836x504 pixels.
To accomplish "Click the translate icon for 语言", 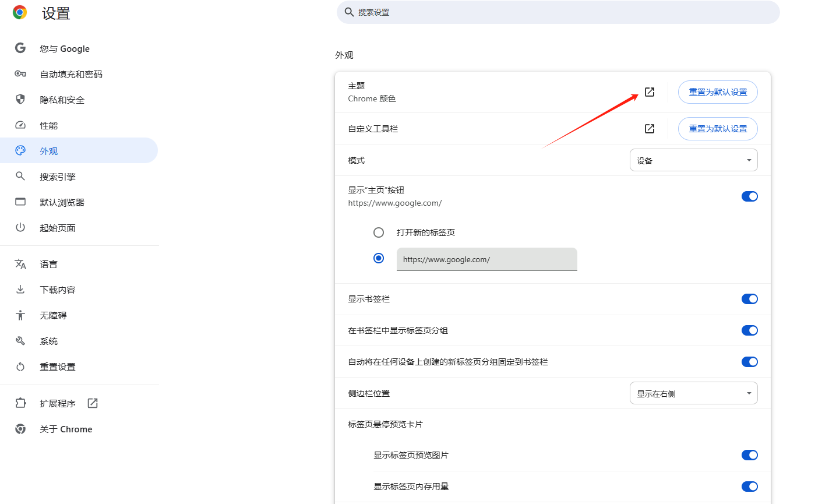I will pos(20,264).
